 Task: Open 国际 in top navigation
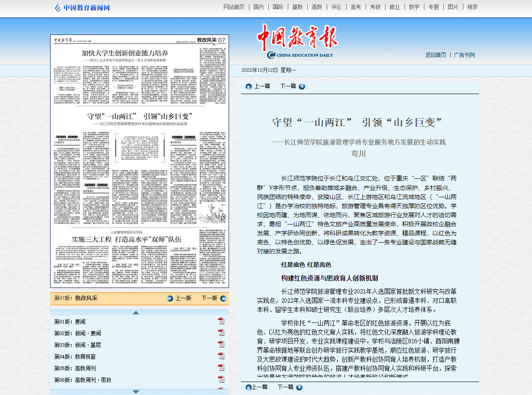278,7
